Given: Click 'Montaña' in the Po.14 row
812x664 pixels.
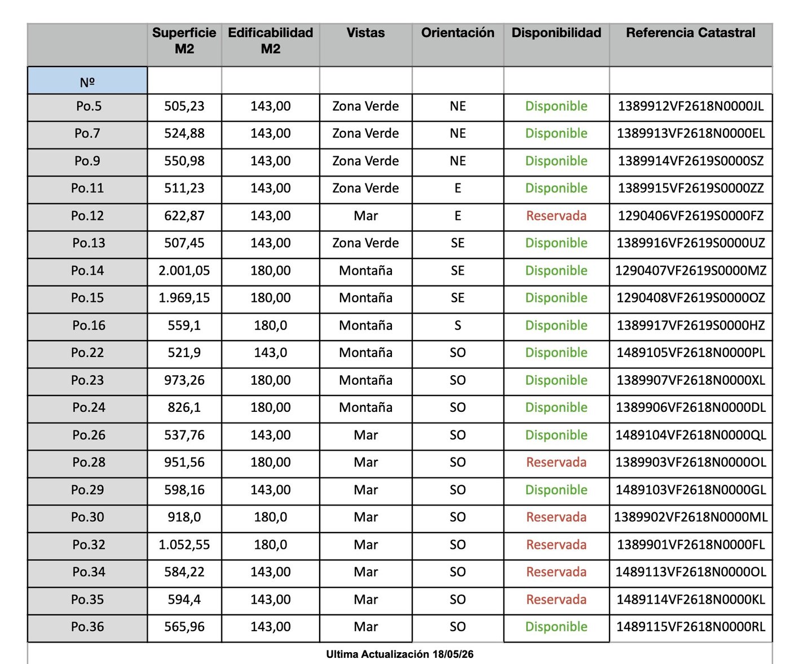Looking at the screenshot, I should [x=366, y=270].
